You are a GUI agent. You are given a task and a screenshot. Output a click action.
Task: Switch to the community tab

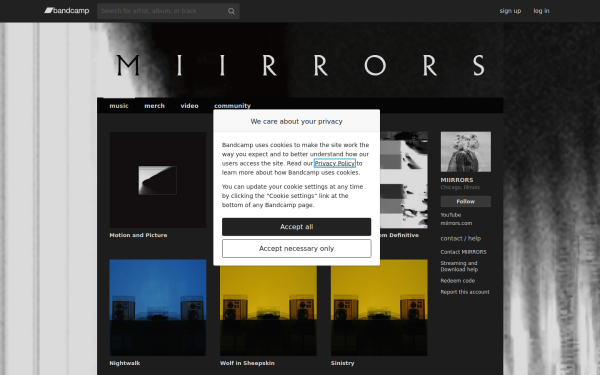pyautogui.click(x=232, y=106)
